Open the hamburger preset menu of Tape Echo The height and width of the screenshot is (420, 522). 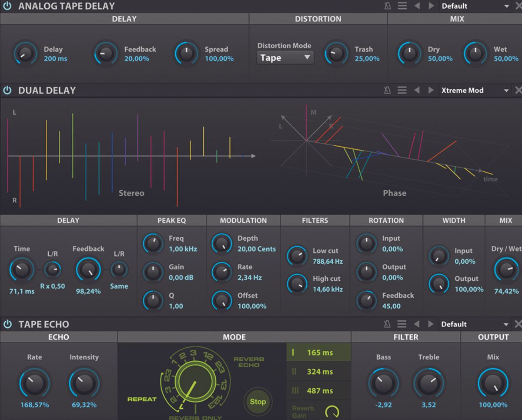point(402,324)
